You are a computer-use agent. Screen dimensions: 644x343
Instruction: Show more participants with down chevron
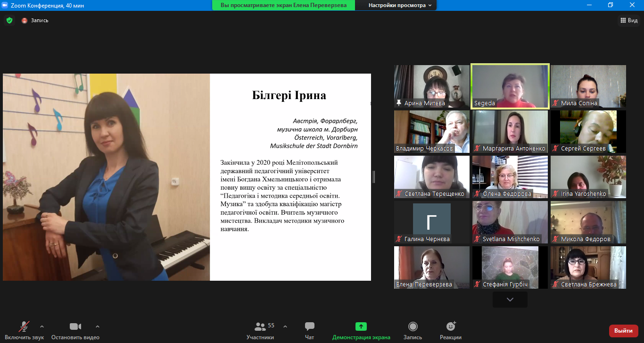(510, 300)
